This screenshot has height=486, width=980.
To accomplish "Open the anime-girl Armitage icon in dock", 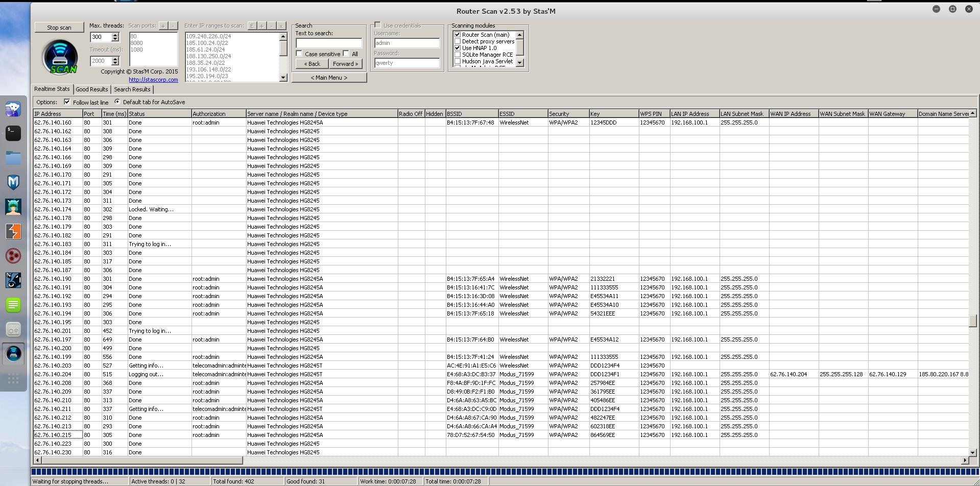I will pos(14,207).
